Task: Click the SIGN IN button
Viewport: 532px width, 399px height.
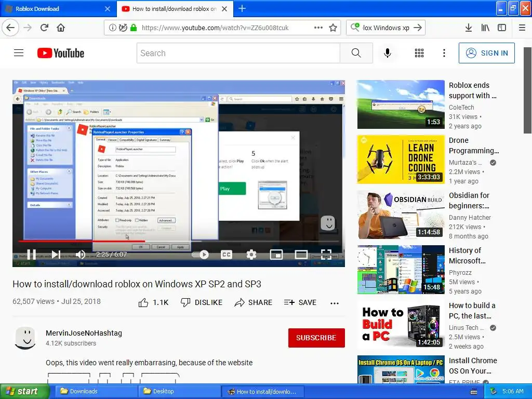Action: tap(486, 53)
